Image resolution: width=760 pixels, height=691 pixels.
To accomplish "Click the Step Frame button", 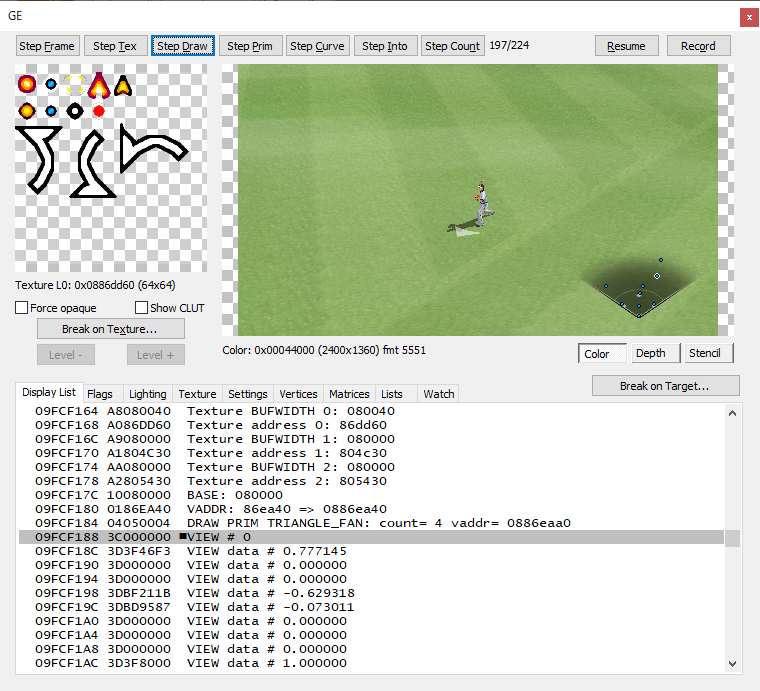I will [47, 46].
